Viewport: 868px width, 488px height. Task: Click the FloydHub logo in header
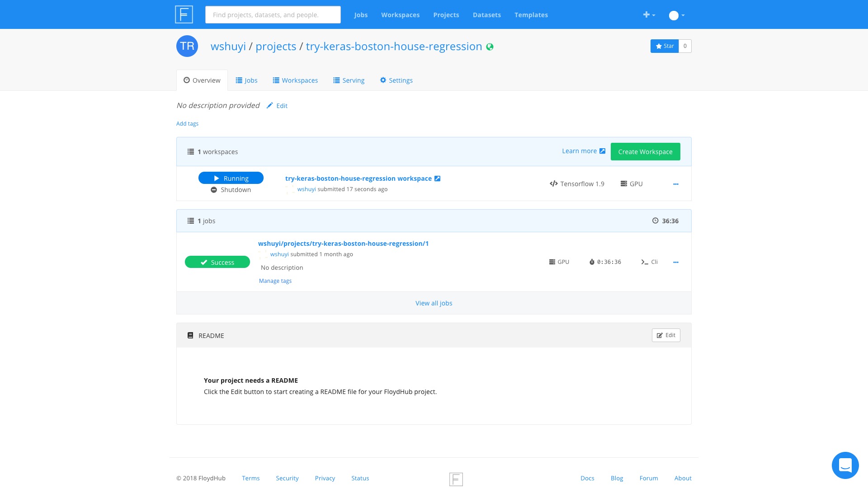click(x=184, y=14)
